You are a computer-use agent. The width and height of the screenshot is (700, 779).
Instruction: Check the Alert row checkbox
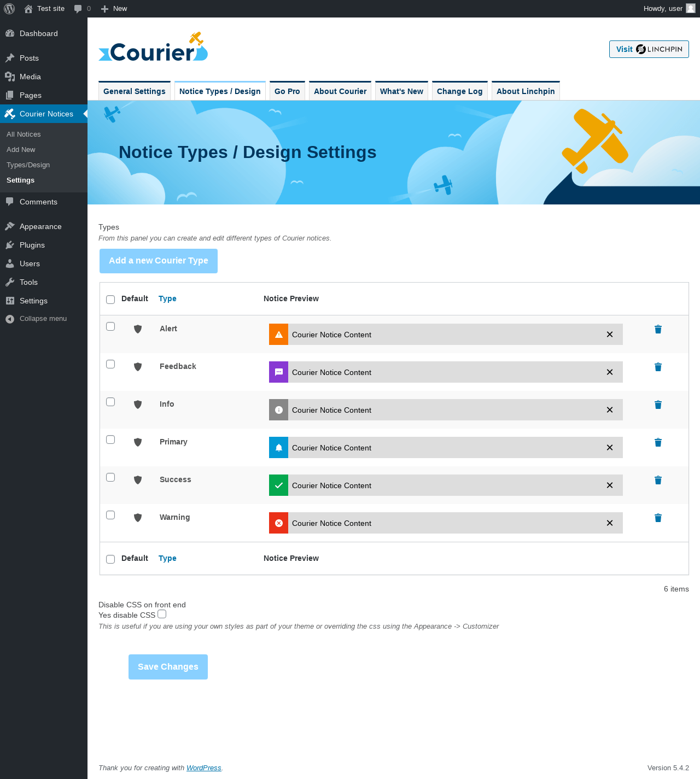[x=110, y=326]
